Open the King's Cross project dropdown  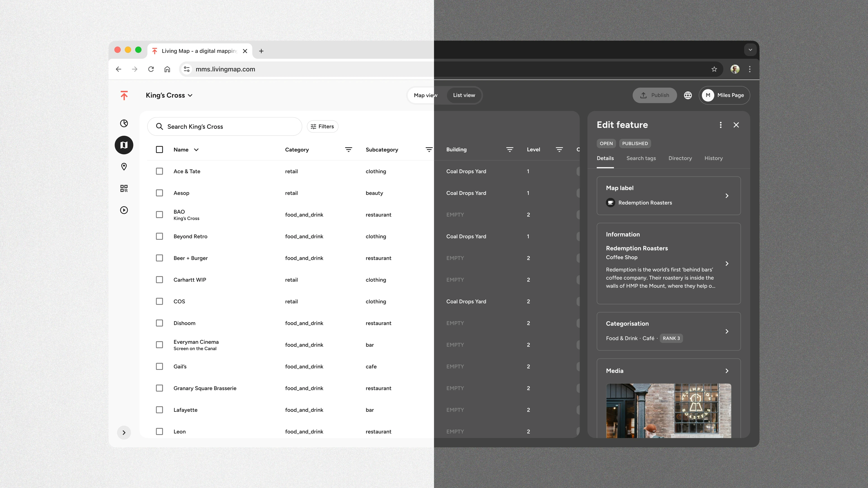169,95
